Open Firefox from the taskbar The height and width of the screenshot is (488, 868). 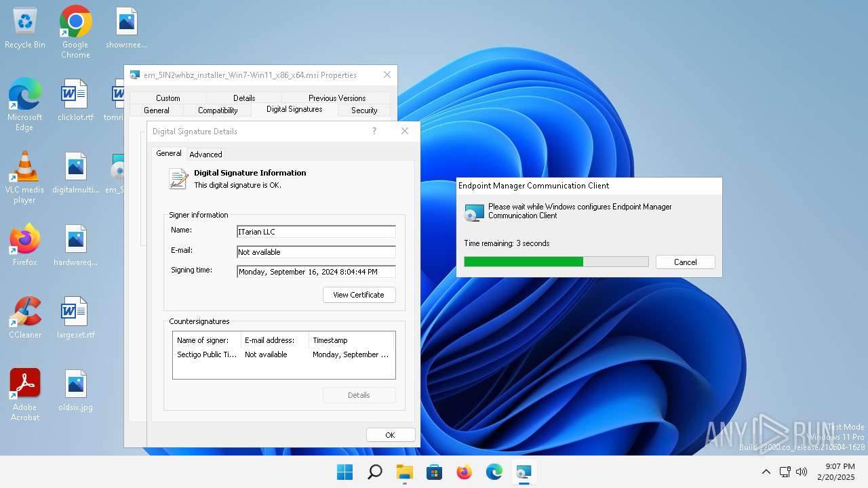click(465, 472)
